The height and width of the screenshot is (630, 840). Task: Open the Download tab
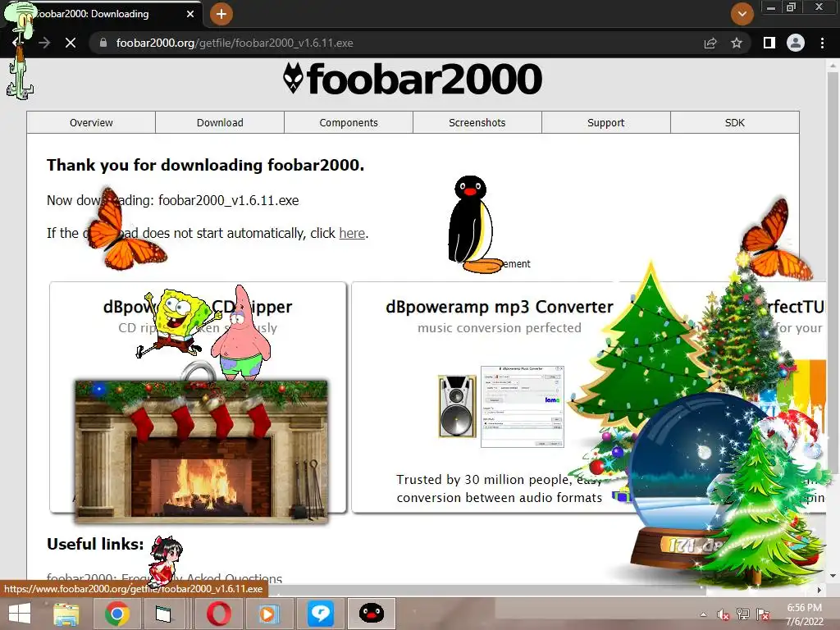tap(220, 123)
